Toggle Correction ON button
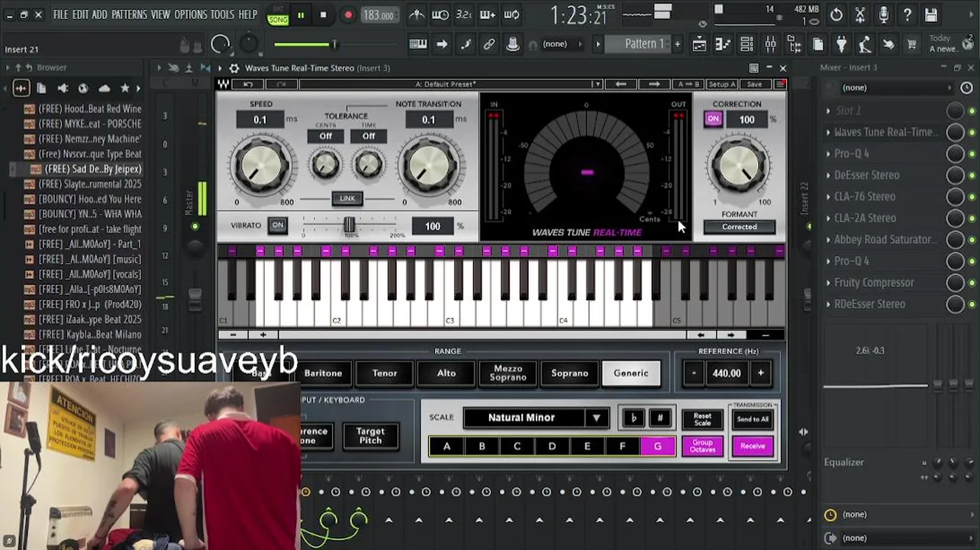This screenshot has height=550, width=980. click(713, 119)
